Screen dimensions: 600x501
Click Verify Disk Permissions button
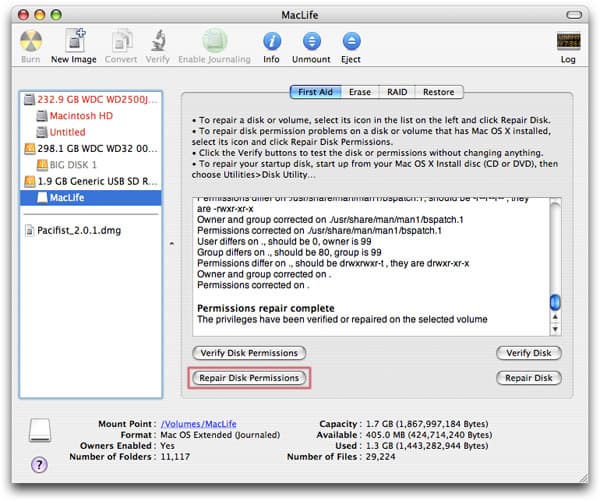[249, 353]
